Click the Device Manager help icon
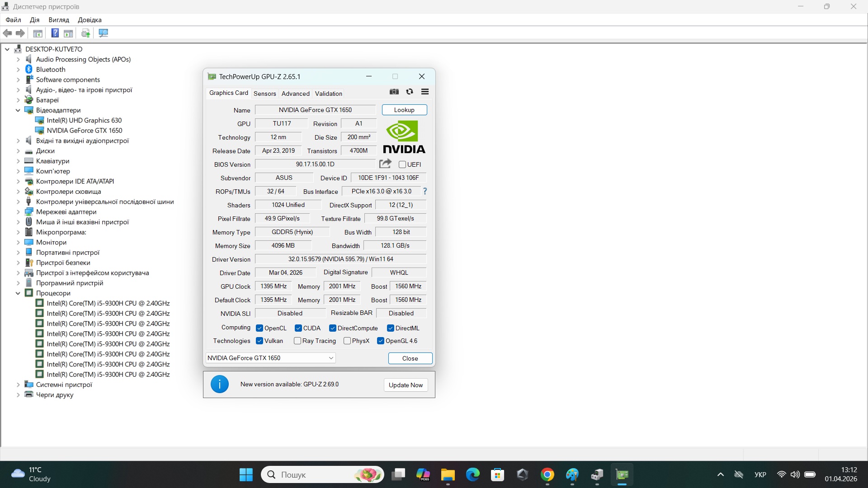Image resolution: width=868 pixels, height=488 pixels. pyautogui.click(x=55, y=33)
